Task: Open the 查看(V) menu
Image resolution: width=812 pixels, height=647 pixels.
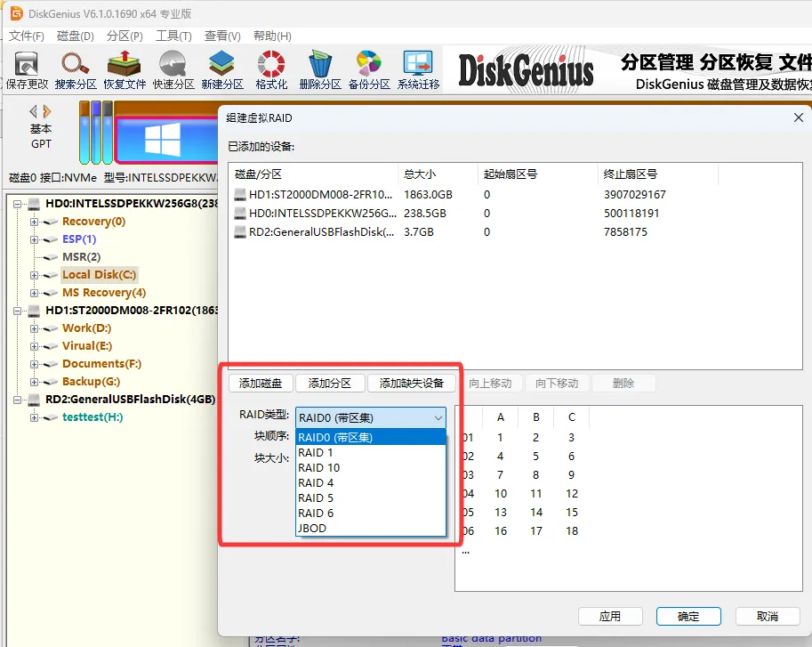Action: point(222,36)
